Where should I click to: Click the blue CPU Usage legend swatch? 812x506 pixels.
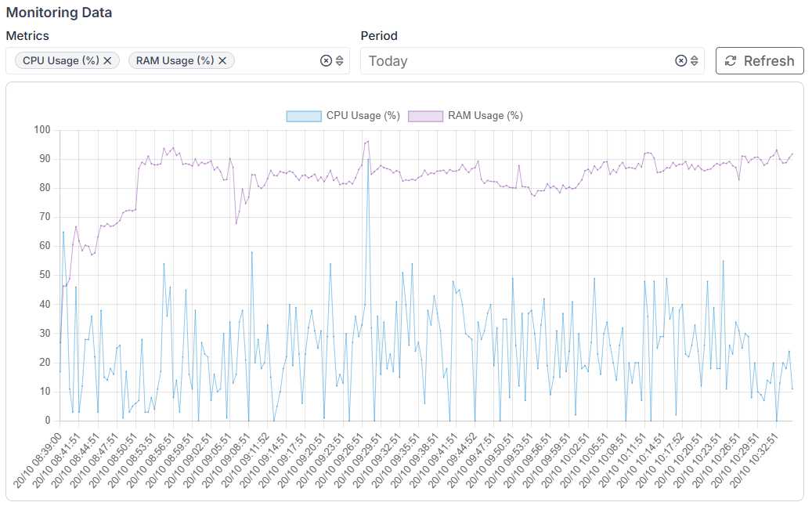click(304, 116)
